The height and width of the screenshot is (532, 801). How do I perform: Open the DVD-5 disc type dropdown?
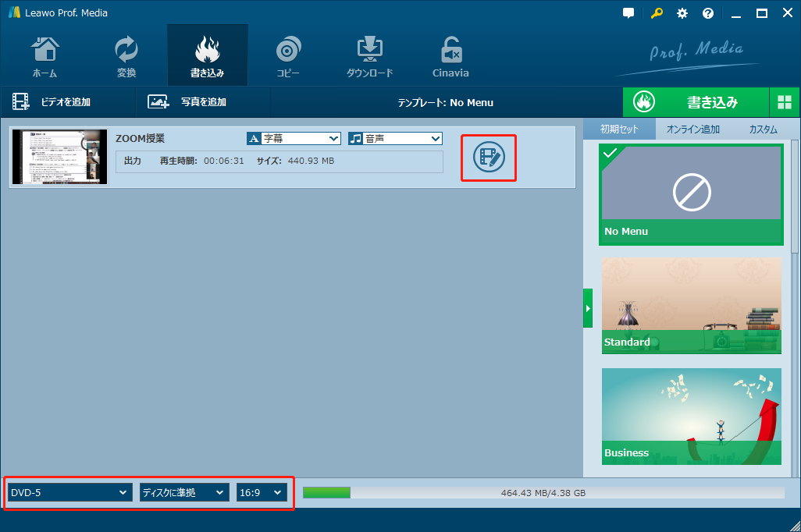(70, 493)
